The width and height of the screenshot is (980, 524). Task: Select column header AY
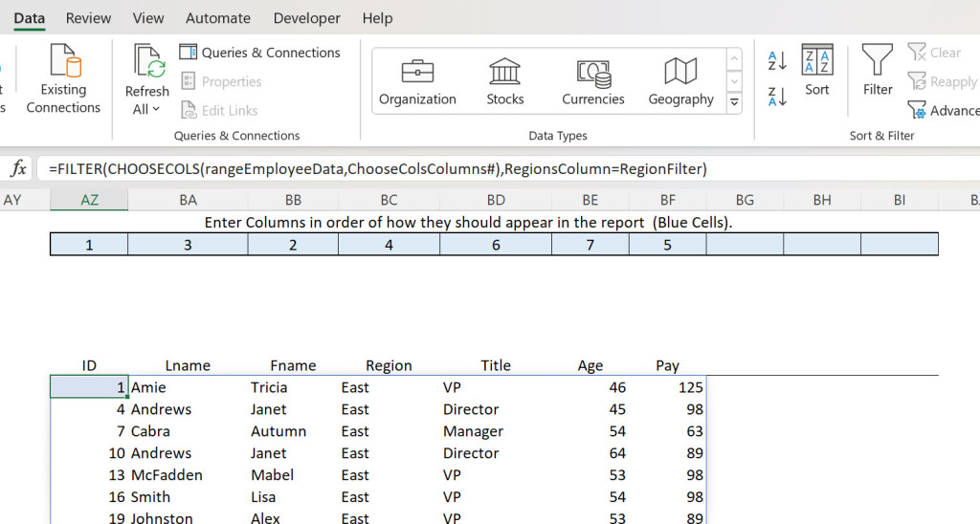[x=25, y=200]
